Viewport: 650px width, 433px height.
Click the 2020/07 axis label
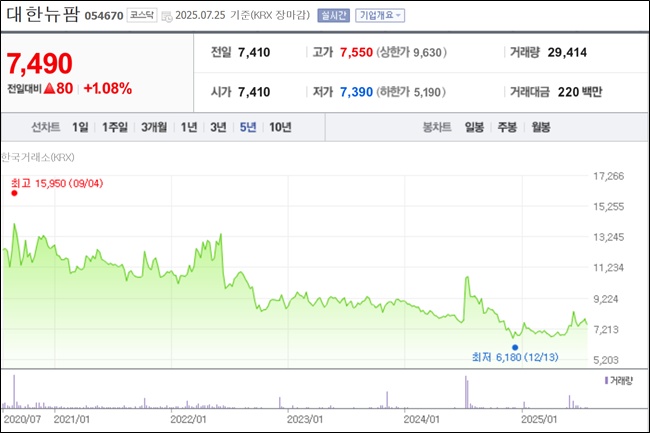pyautogui.click(x=22, y=419)
